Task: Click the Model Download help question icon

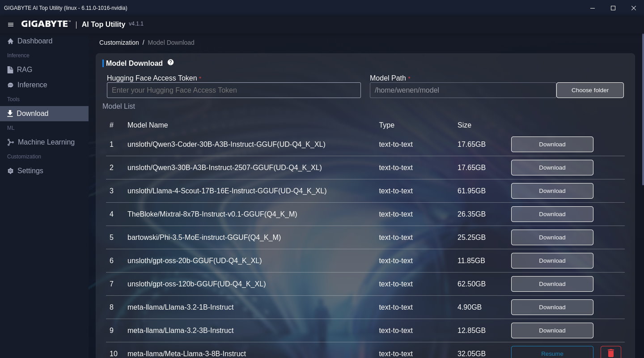Action: (x=170, y=63)
